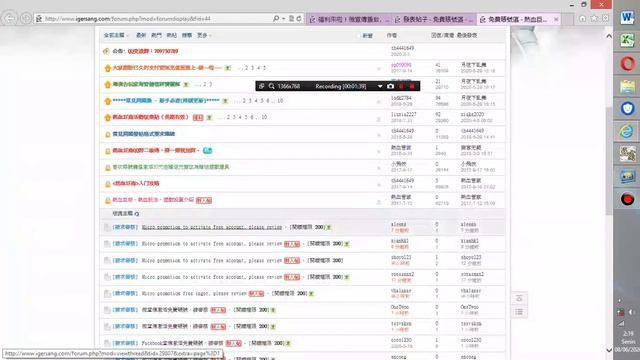The image size is (640, 360).
Task: Open File Explorer from the taskbar
Action: 627,87
